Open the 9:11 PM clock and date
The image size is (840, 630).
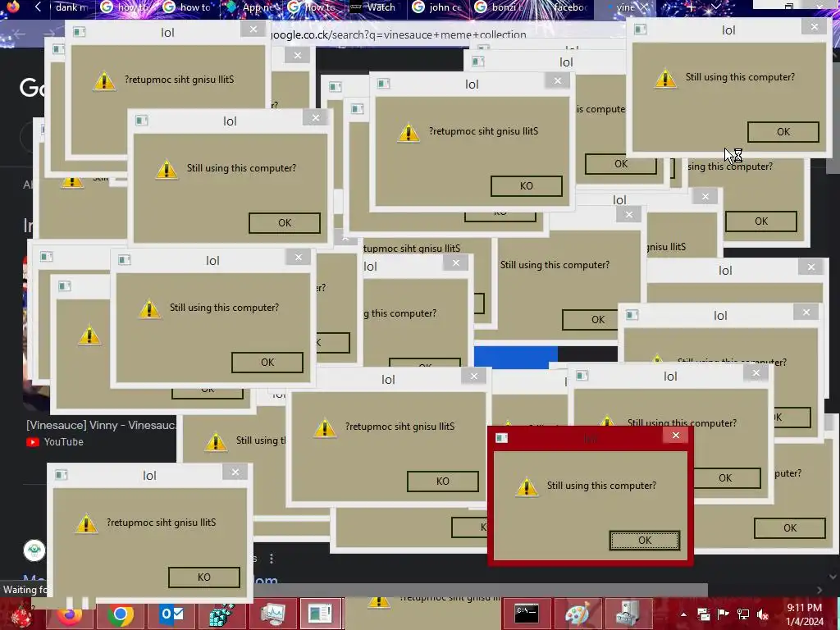tap(804, 614)
